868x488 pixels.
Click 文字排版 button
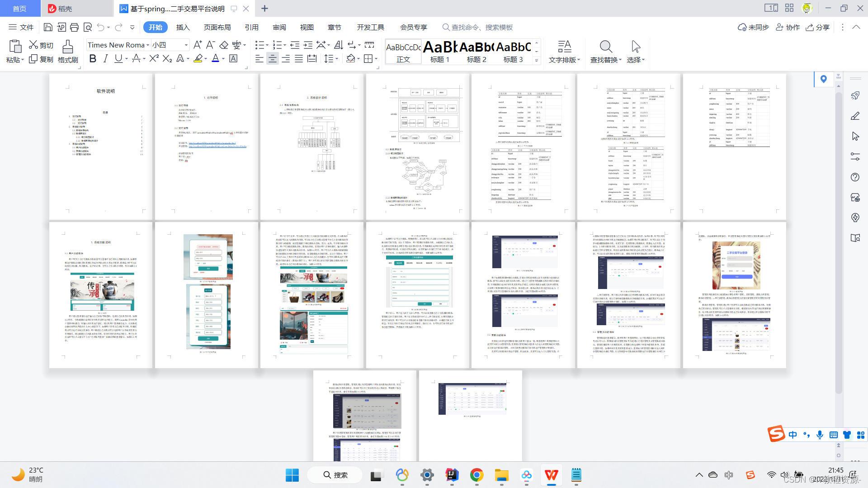pos(564,52)
